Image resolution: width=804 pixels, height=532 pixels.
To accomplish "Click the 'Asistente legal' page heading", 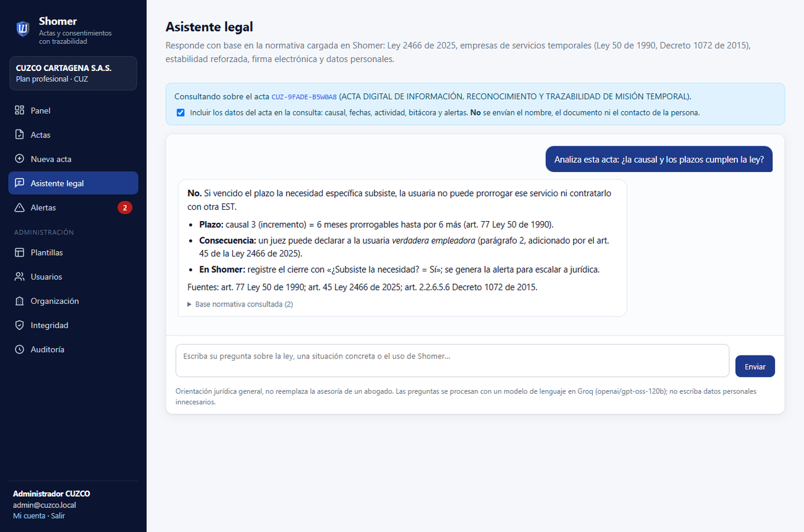I will [x=209, y=27].
